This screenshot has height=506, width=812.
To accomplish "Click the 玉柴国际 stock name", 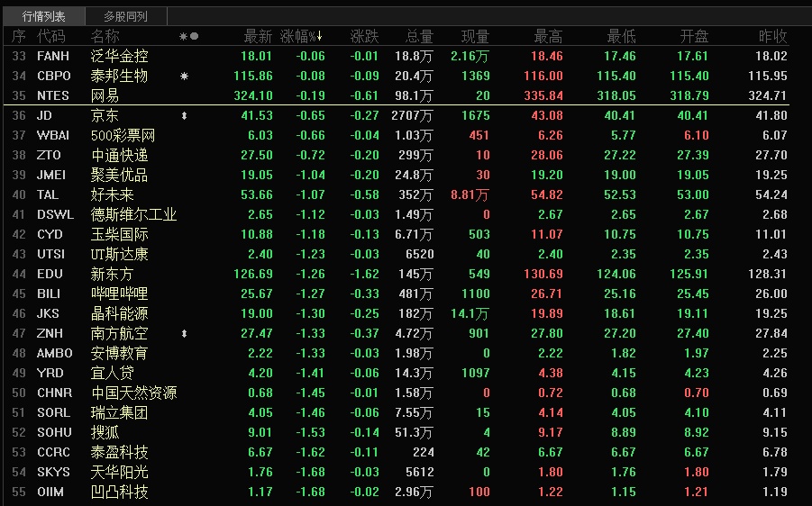I will (x=119, y=234).
